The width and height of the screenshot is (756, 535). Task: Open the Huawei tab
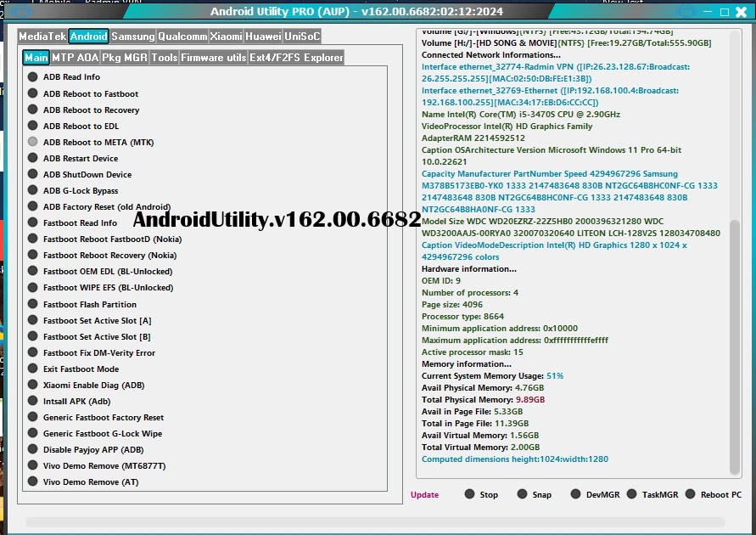click(x=263, y=37)
